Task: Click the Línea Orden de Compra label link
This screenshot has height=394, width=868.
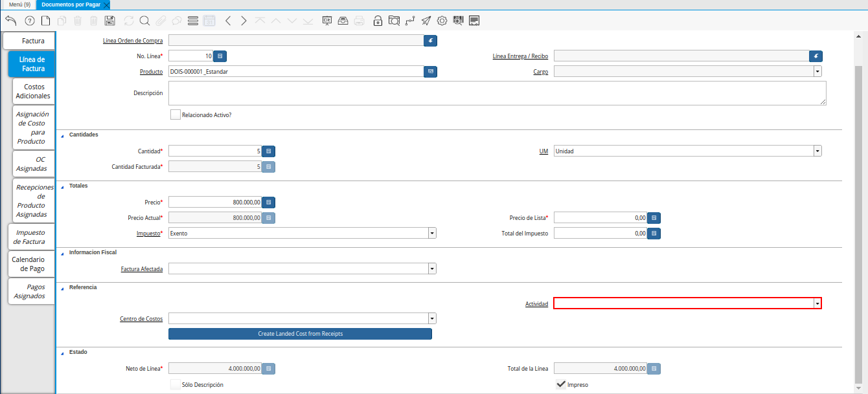Action: [x=133, y=41]
